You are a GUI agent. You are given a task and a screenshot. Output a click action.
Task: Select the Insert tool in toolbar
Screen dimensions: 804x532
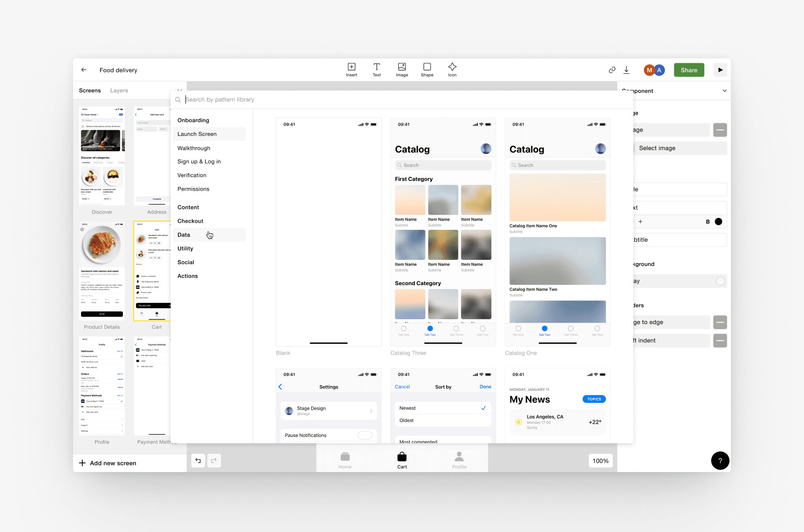(x=351, y=70)
